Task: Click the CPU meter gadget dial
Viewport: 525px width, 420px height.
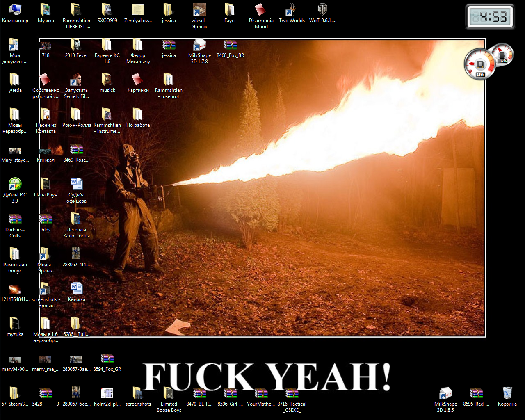Action: pos(479,64)
